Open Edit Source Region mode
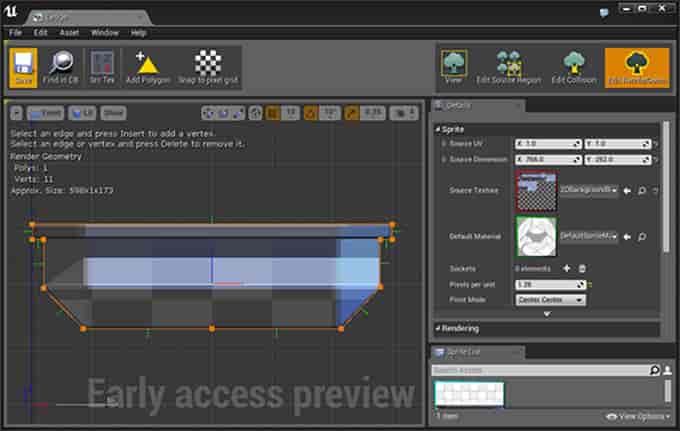680x431 pixels. tap(511, 67)
